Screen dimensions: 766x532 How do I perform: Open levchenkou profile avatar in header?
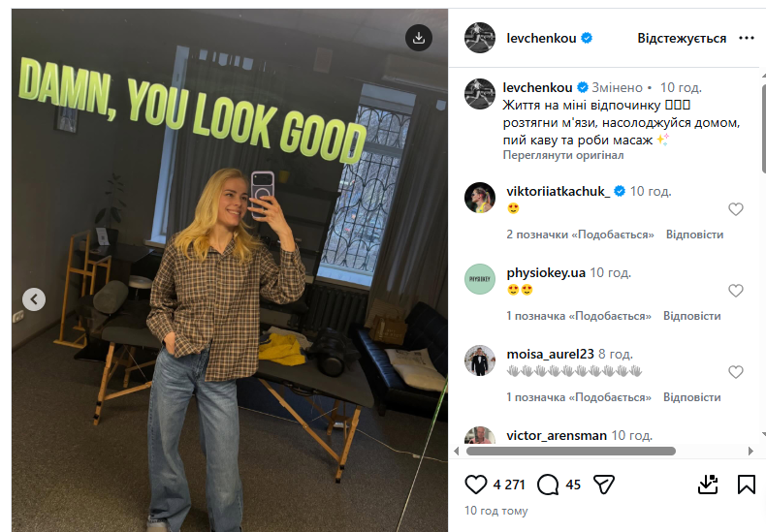[x=481, y=39]
